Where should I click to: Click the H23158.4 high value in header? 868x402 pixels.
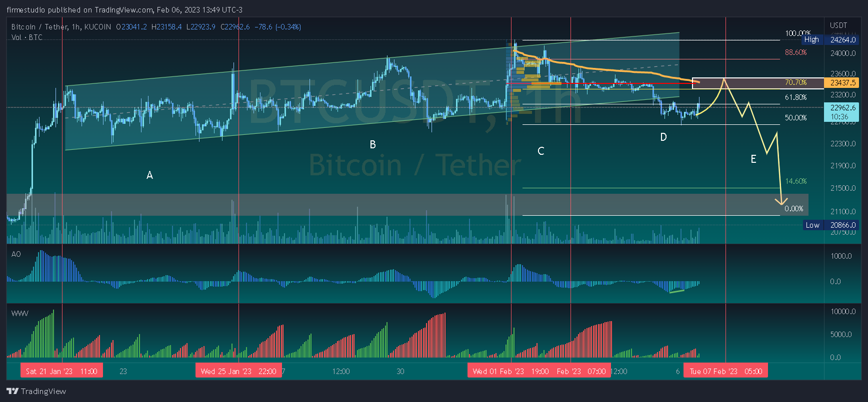tap(166, 27)
